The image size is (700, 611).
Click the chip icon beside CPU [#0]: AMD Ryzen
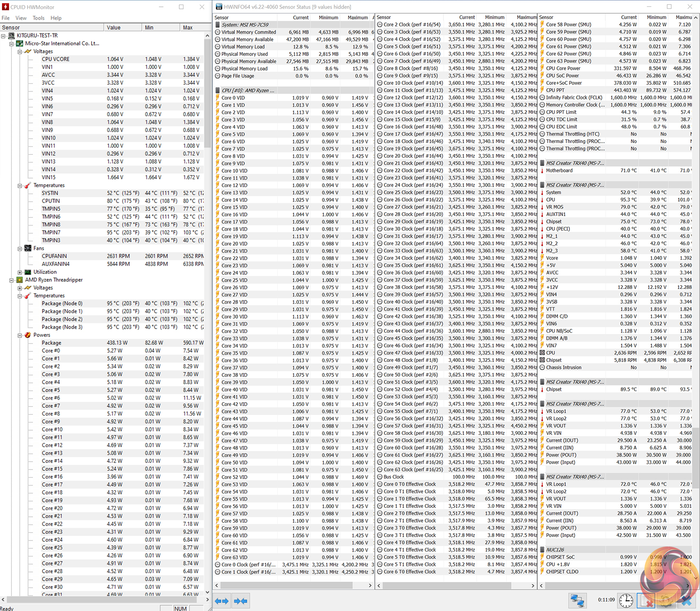(218, 90)
